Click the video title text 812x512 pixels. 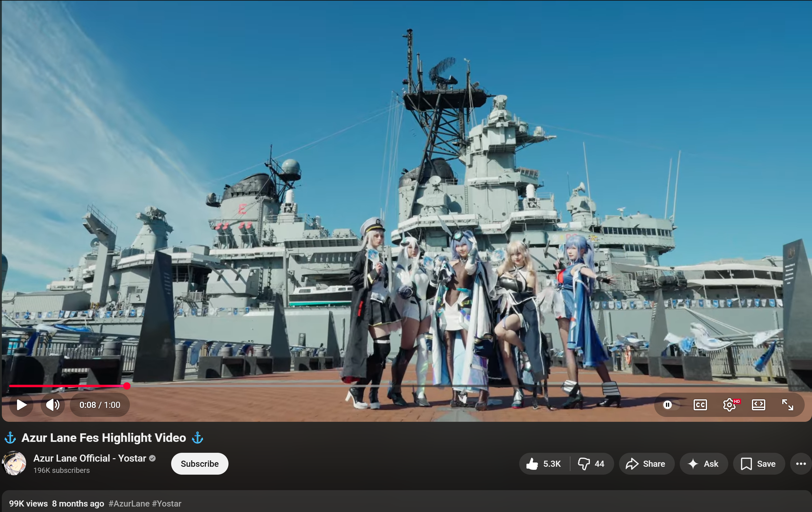click(x=103, y=438)
